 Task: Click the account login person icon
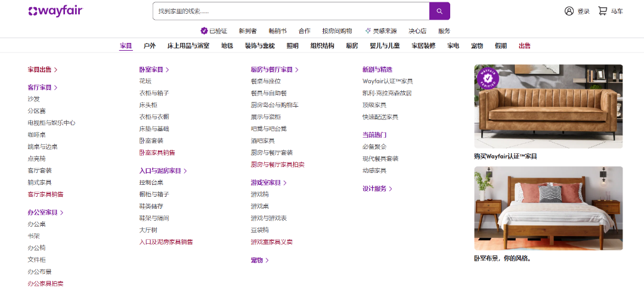point(569,11)
